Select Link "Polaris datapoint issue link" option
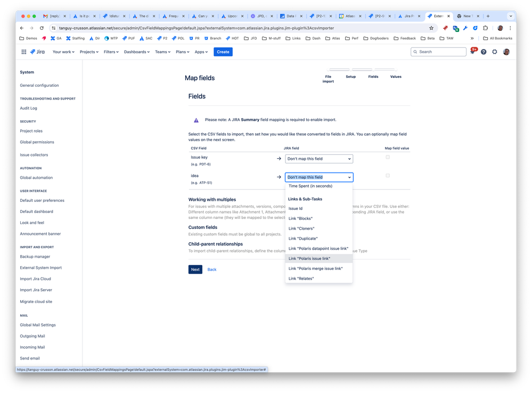532x393 pixels. pos(319,249)
